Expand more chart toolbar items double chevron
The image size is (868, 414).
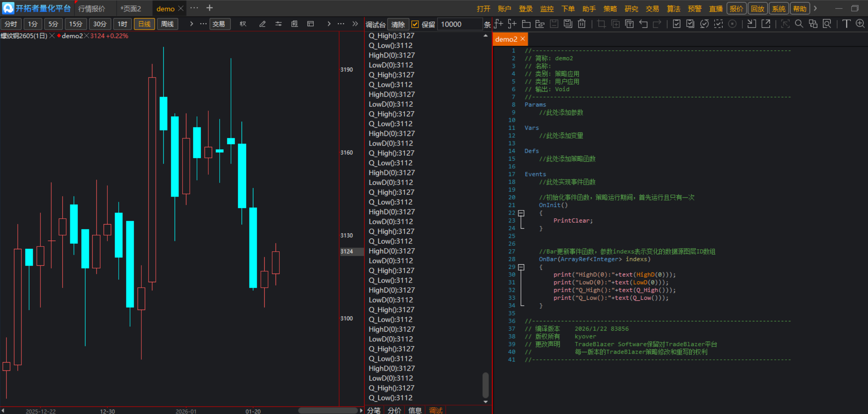click(355, 24)
